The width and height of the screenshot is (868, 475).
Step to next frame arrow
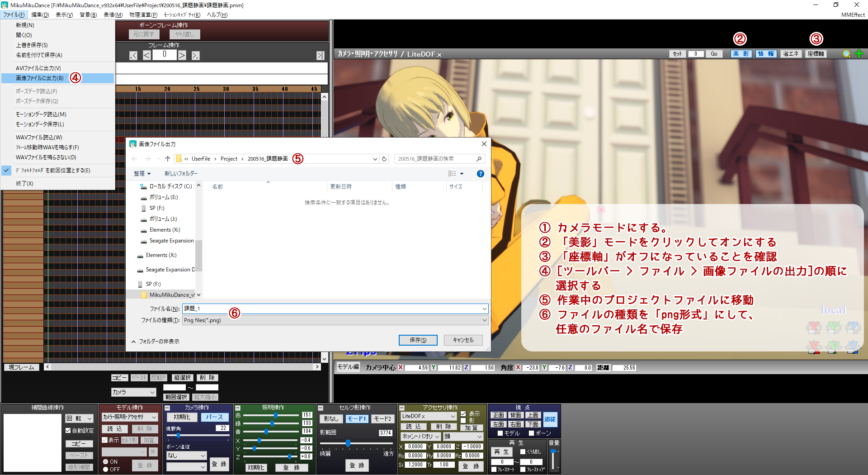point(182,56)
